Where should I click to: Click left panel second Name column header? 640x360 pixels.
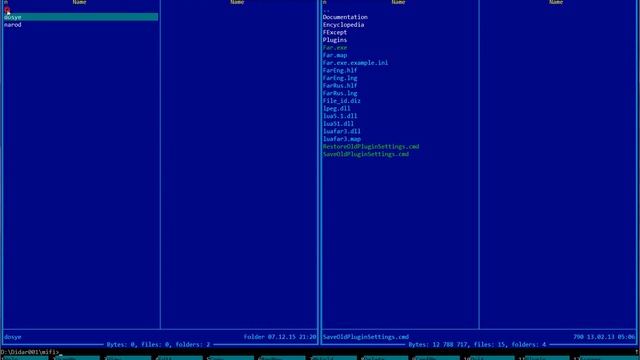237,2
